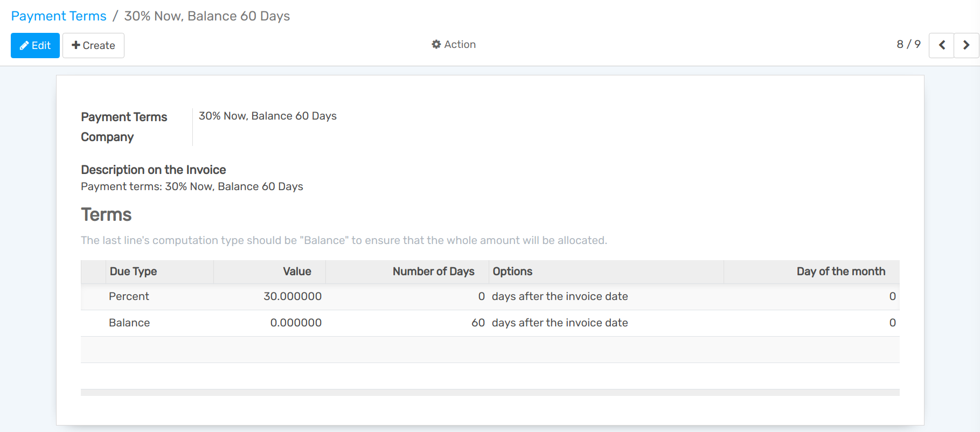Open the Percent term line row
Screen dimensions: 980x432
coord(129,296)
